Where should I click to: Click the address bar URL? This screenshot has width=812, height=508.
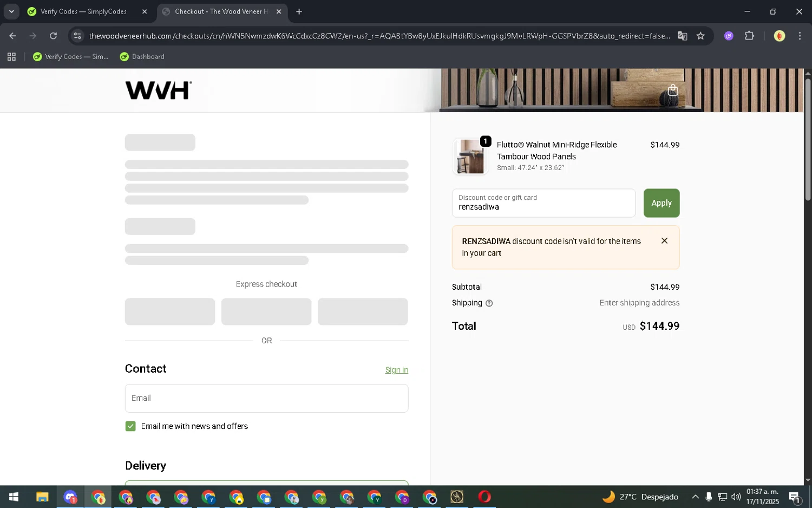tap(379, 36)
